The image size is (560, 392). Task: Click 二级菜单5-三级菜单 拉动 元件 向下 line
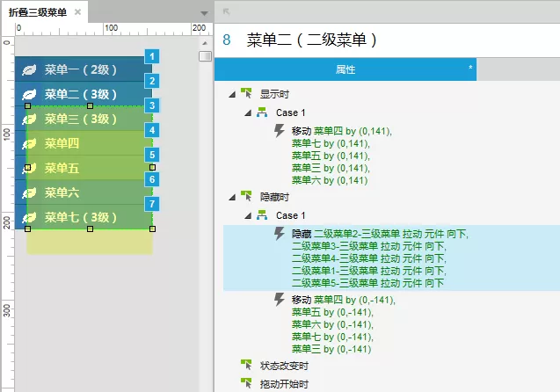coord(367,283)
